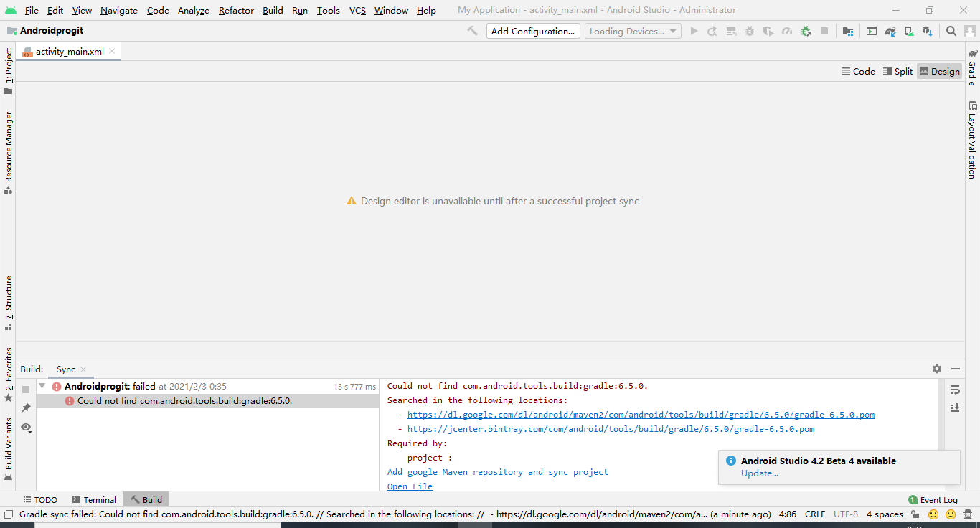The image size is (980, 528).
Task: Open the Loading Devices dropdown
Action: (633, 31)
